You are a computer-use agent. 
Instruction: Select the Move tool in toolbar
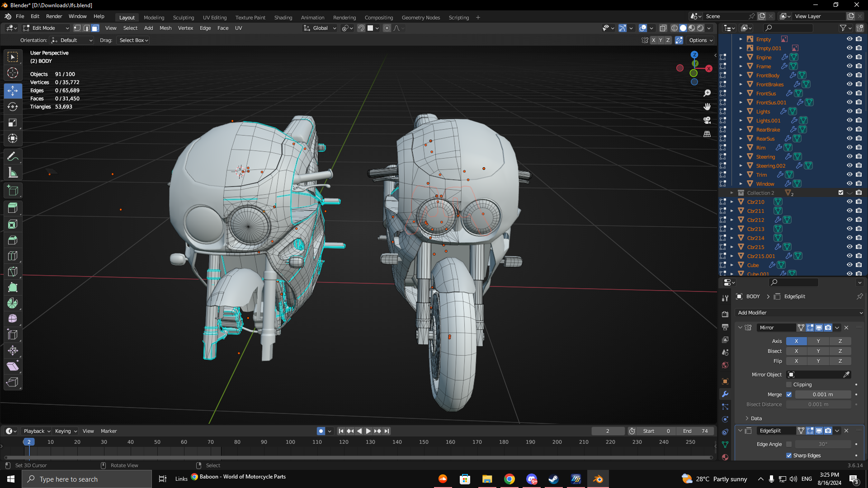pos(13,91)
